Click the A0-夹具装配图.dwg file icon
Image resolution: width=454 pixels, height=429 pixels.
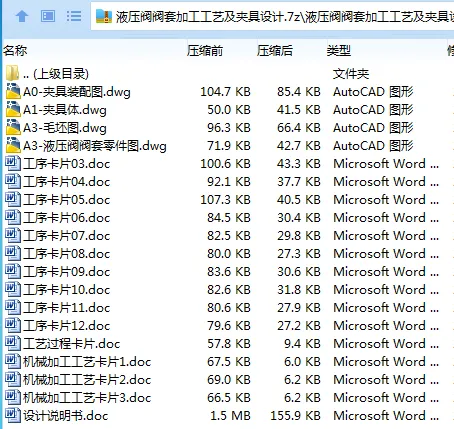click(13, 91)
